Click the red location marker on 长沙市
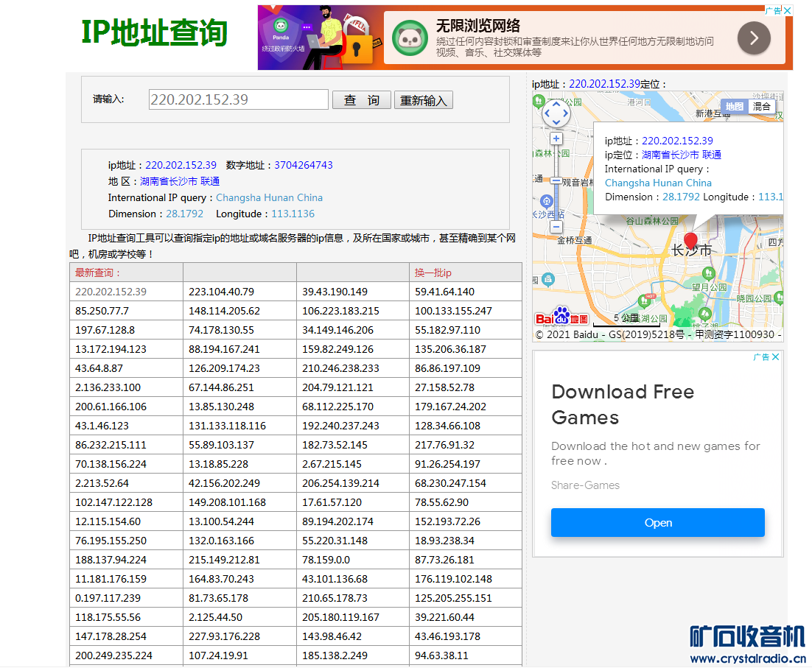The width and height of the screenshot is (812, 668). (691, 240)
